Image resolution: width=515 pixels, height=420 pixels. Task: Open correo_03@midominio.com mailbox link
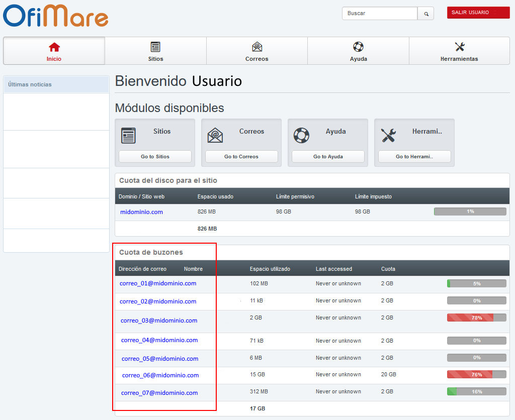[x=159, y=321]
